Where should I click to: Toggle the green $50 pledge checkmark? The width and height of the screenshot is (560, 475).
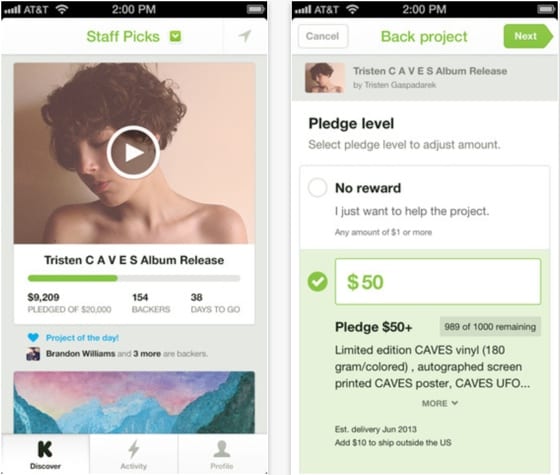(318, 281)
